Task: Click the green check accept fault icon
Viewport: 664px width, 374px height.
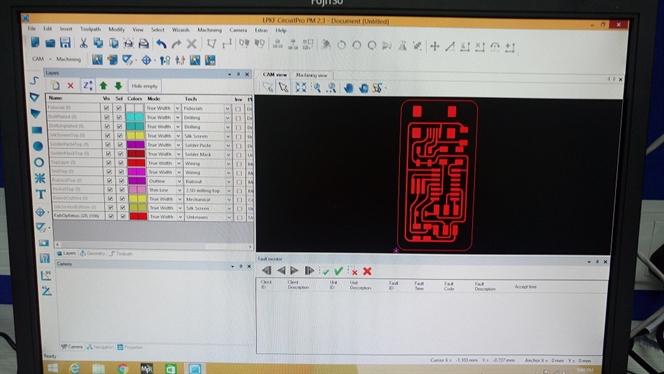Action: [338, 271]
